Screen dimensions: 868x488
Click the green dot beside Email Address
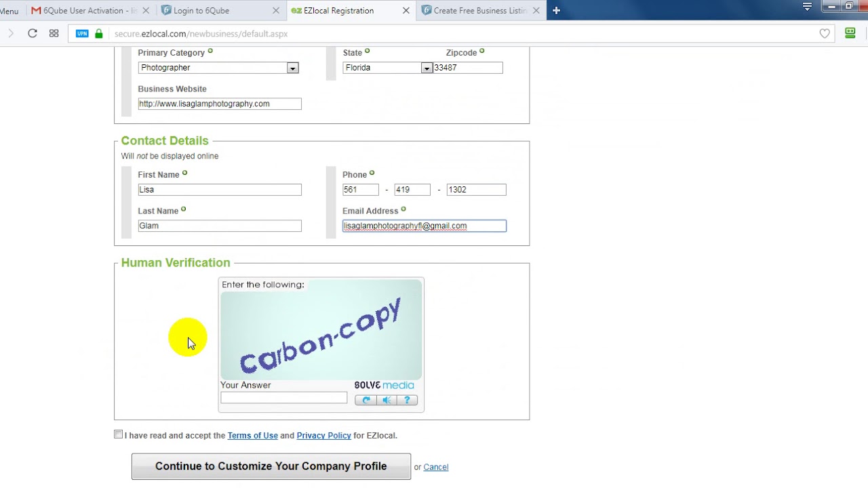[x=403, y=209]
